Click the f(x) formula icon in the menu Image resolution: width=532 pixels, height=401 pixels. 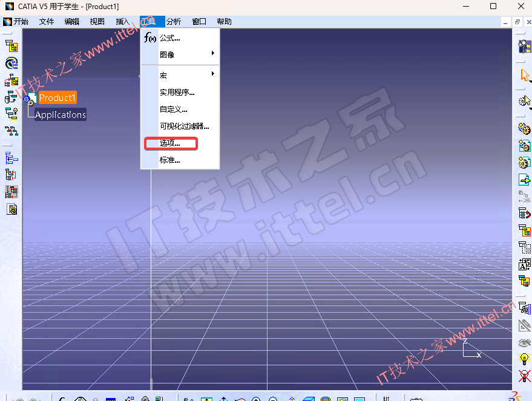pyautogui.click(x=149, y=37)
